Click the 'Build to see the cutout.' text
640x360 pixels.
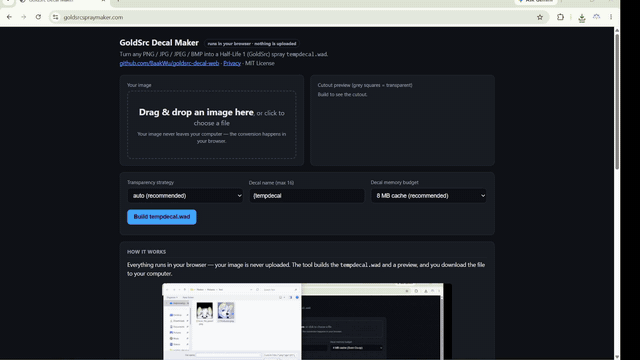(342, 94)
